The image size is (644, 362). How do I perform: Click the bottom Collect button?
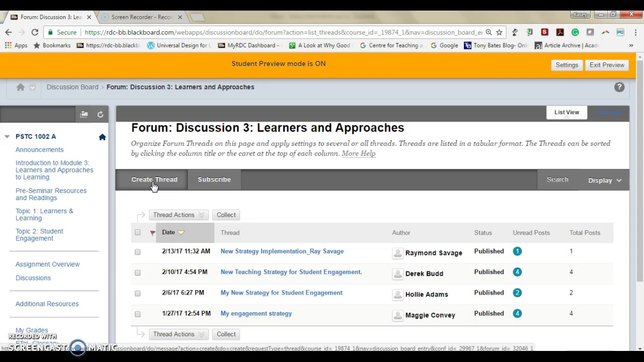pos(226,334)
